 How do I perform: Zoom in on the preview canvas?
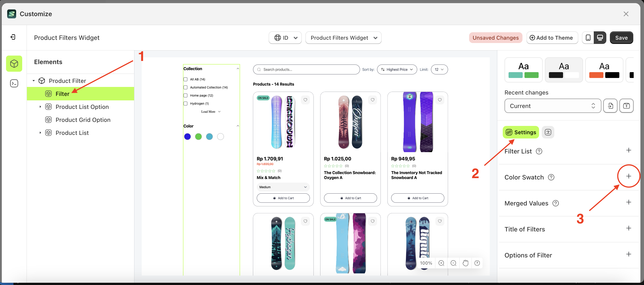tap(441, 263)
